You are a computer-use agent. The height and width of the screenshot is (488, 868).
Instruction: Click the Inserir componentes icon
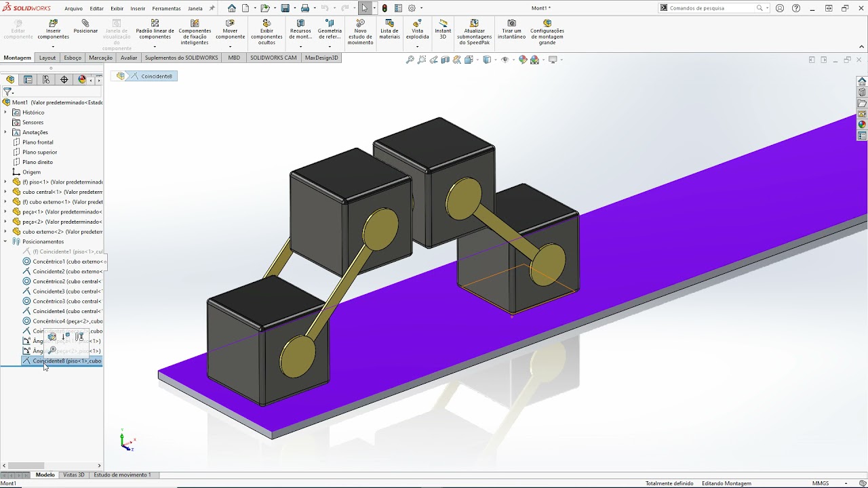[53, 23]
